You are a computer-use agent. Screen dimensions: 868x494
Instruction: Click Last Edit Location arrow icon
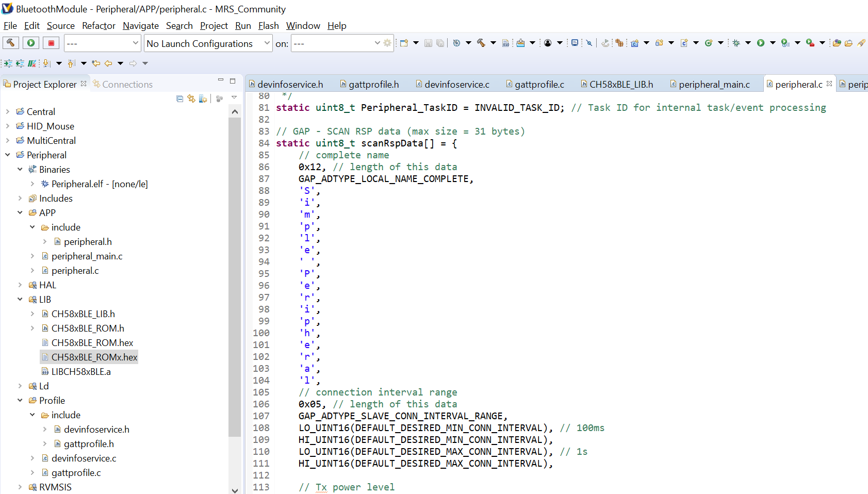click(96, 63)
